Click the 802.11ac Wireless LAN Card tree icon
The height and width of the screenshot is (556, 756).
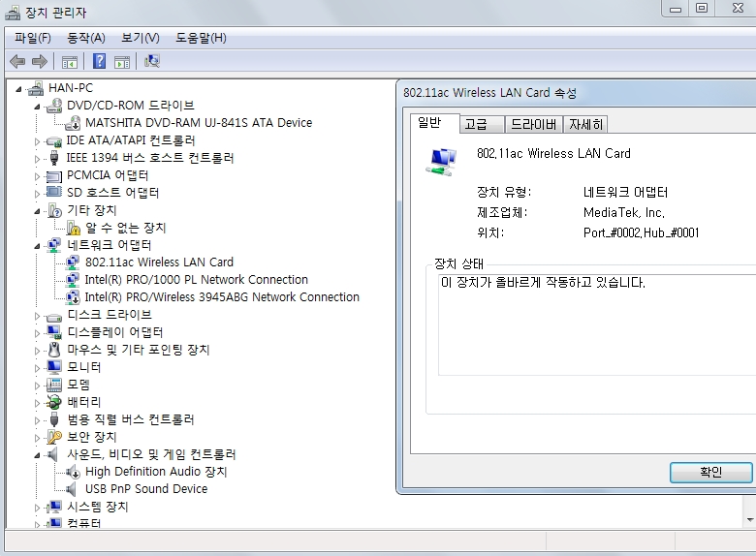(x=73, y=263)
